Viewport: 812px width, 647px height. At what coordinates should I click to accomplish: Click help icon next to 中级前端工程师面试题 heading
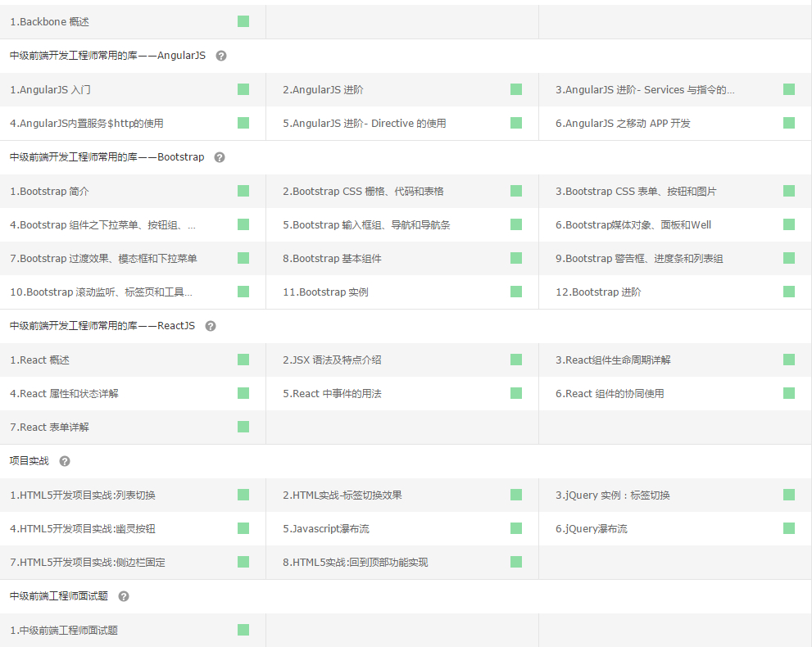tap(124, 596)
